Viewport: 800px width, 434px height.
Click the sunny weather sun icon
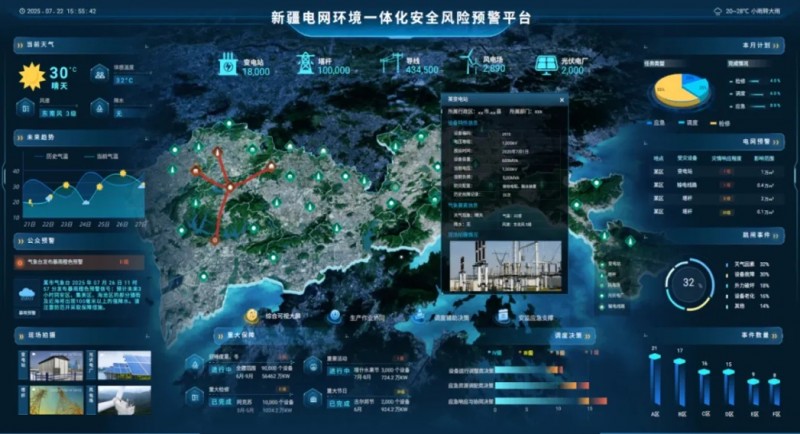(x=32, y=76)
